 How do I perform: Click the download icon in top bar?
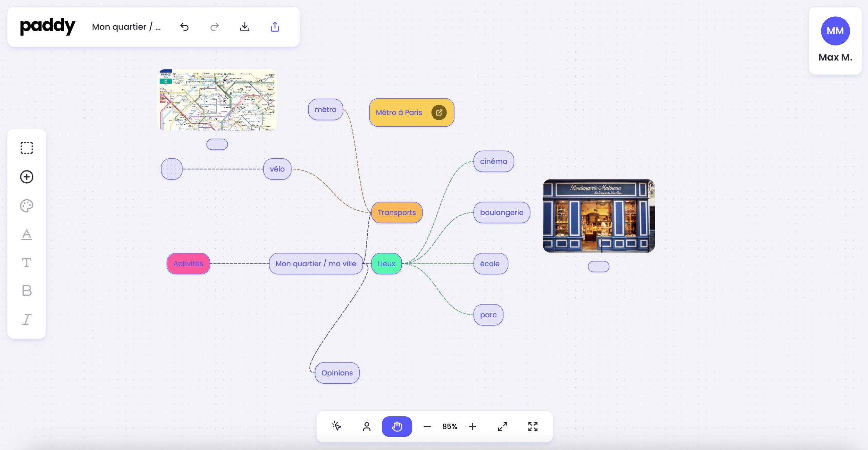pyautogui.click(x=245, y=27)
